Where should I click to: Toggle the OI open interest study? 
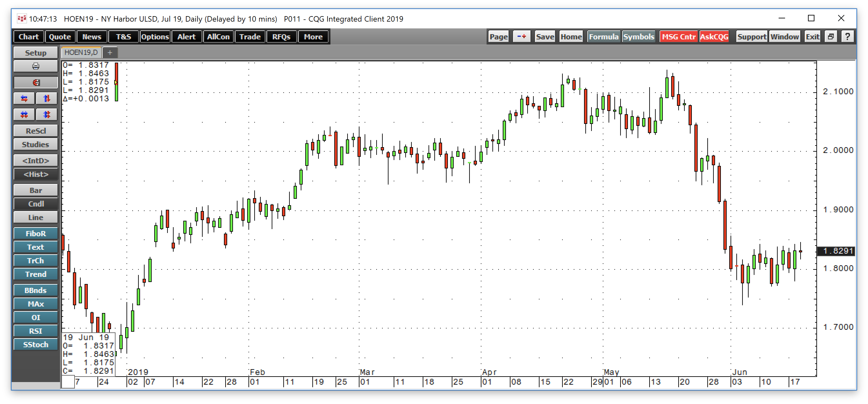tap(35, 318)
